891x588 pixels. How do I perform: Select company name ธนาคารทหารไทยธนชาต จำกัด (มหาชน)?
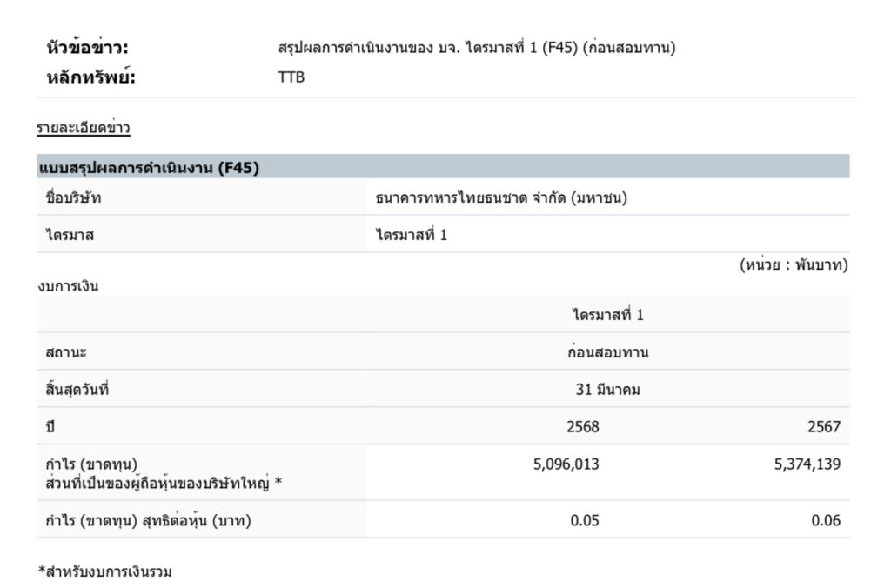point(501,197)
